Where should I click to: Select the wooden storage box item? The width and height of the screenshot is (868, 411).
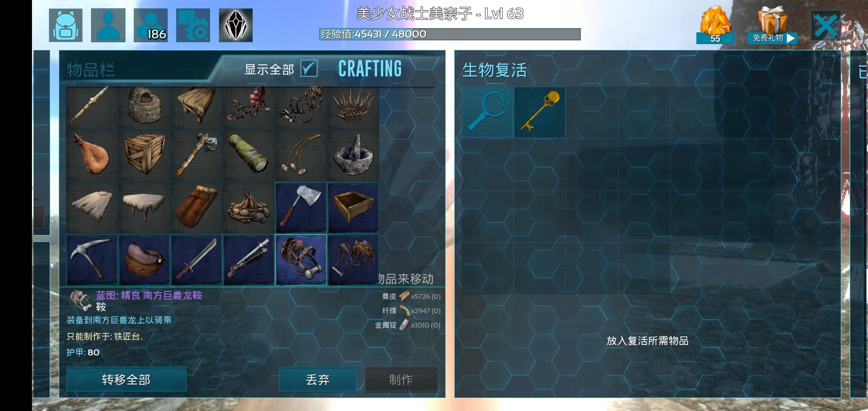click(144, 156)
